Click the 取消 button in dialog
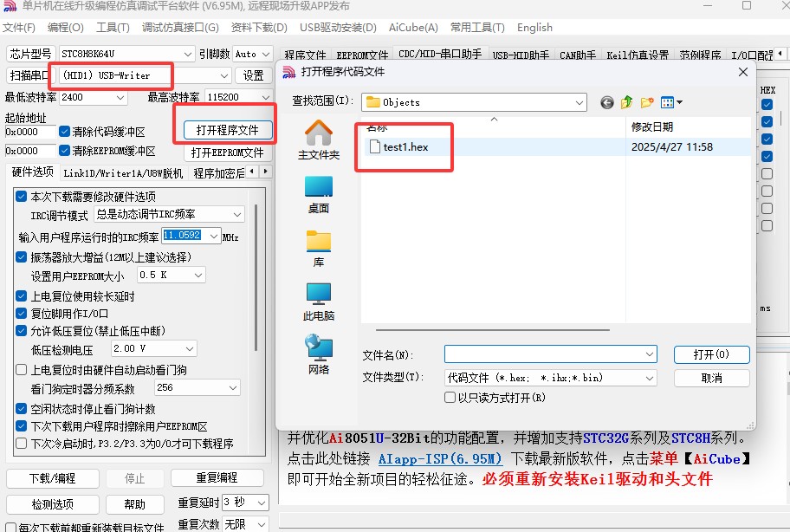The width and height of the screenshot is (790, 532). coord(711,378)
